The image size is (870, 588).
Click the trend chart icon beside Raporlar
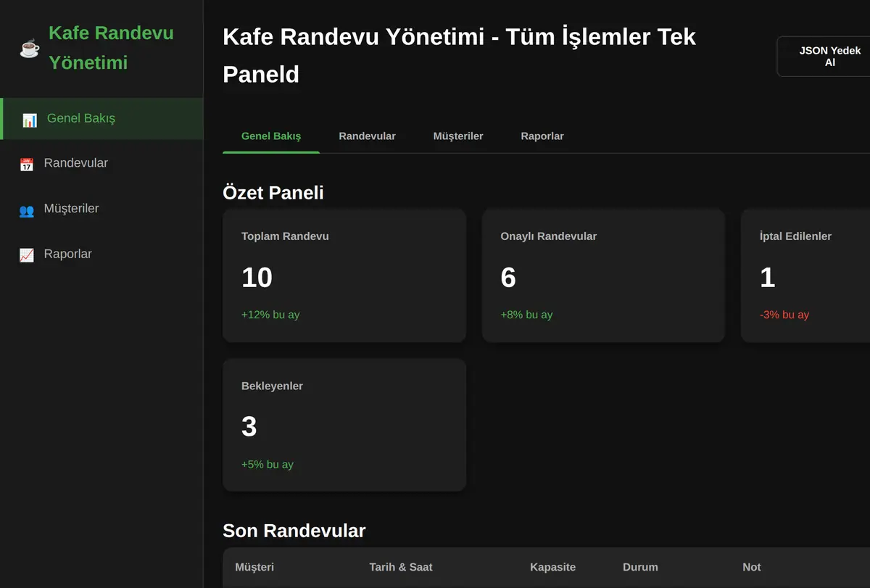coord(27,255)
